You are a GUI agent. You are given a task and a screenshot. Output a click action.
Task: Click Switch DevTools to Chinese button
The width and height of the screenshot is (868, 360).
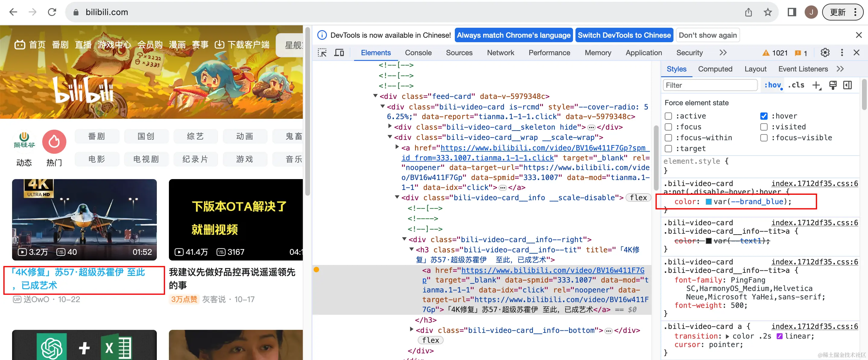(624, 35)
